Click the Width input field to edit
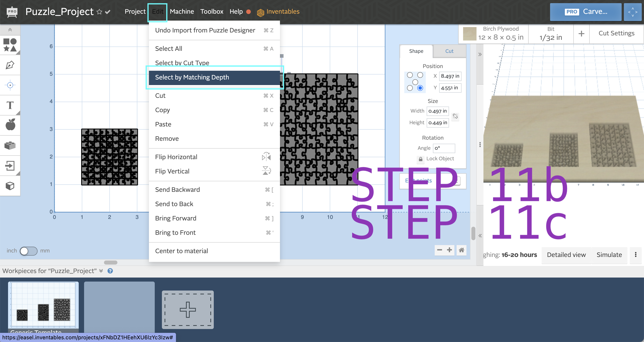644x342 pixels. click(438, 111)
